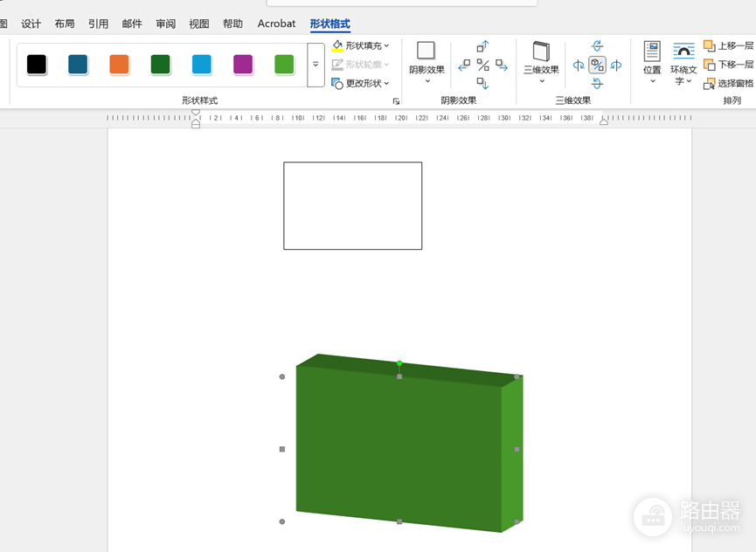Screen dimensions: 756x552
Task: Nudge shadow left
Action: [464, 65]
